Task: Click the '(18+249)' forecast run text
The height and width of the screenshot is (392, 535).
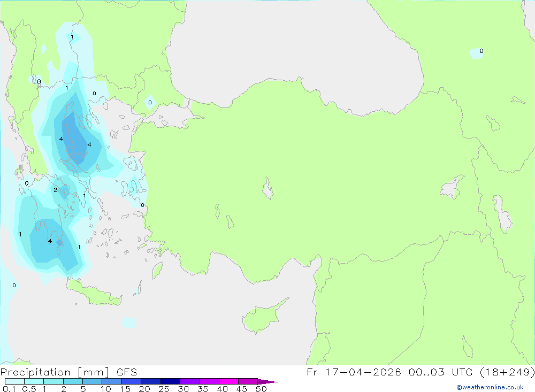Action: 507,372
